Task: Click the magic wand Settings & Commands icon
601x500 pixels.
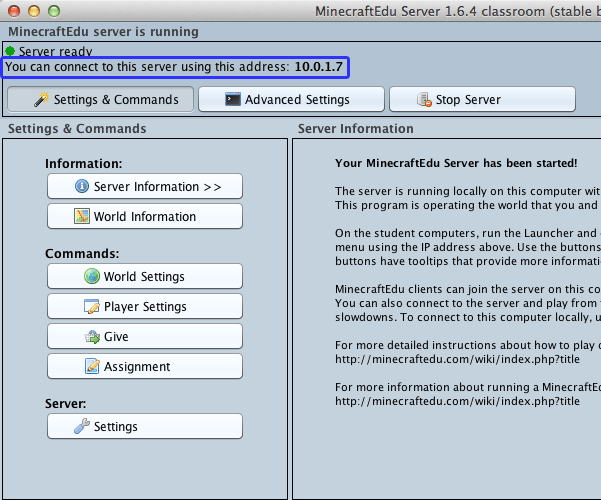Action: click(41, 99)
